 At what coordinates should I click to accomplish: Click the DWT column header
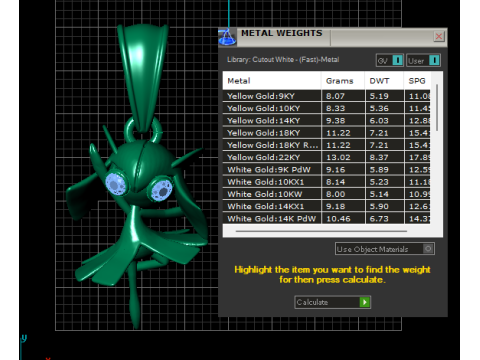pyautogui.click(x=384, y=81)
